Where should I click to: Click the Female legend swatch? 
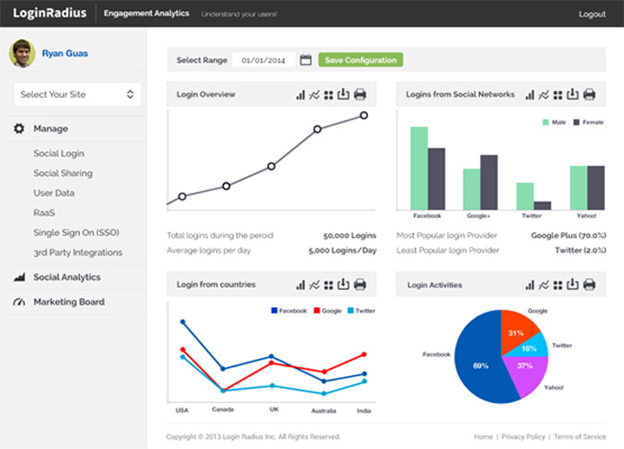click(576, 122)
